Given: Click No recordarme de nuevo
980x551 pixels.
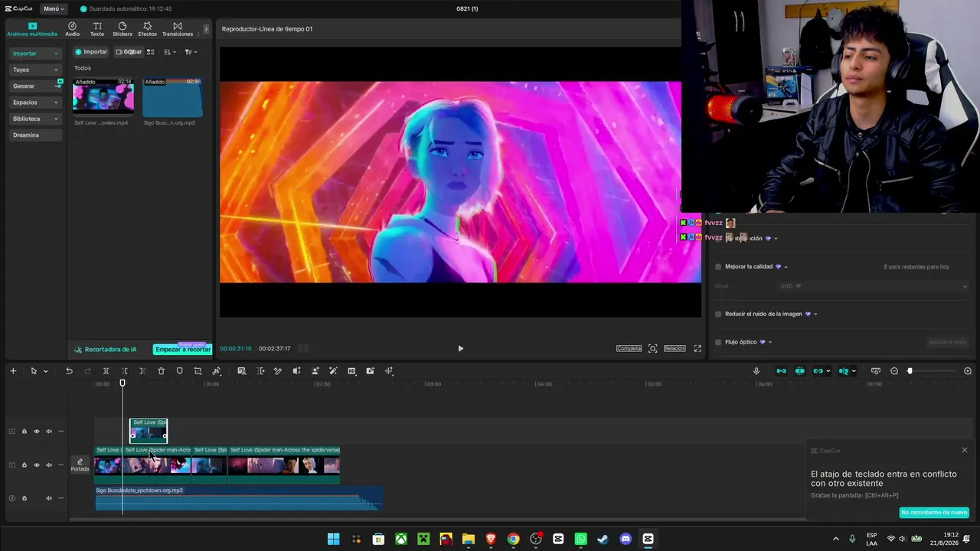Looking at the screenshot, I should [x=934, y=513].
